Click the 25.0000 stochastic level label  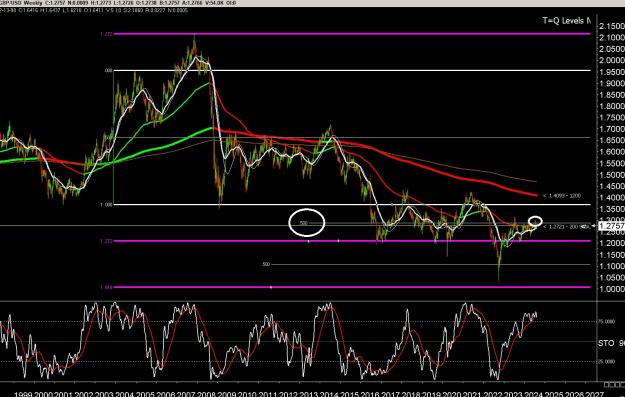(x=607, y=362)
